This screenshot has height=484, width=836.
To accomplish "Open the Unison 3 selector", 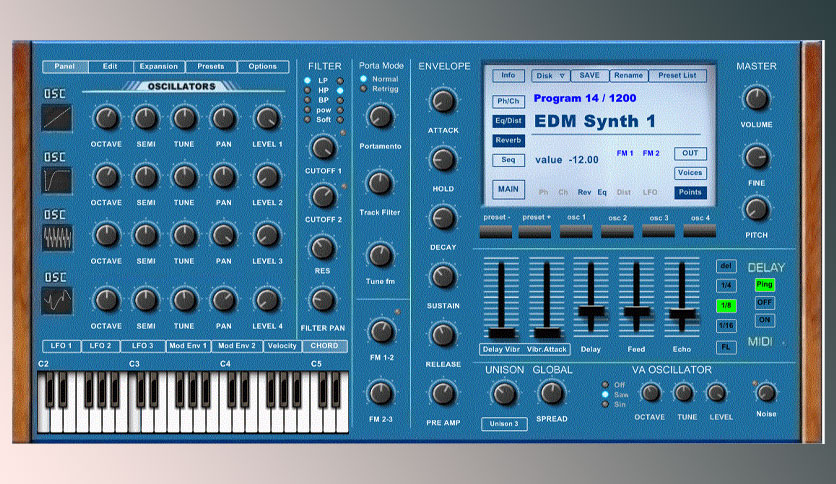I will [504, 424].
